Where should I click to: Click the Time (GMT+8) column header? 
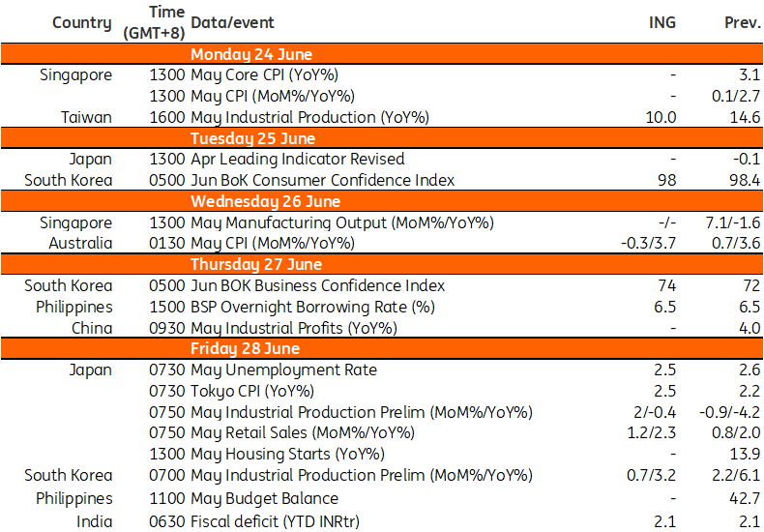tap(155, 22)
